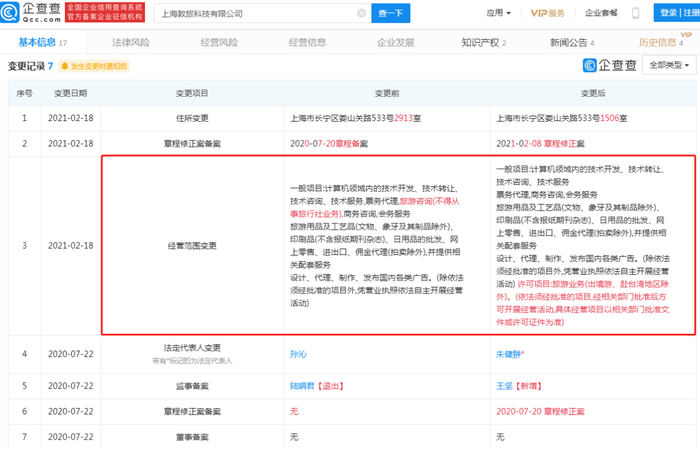700x449 pixels.
Task: Click the 序号 column header
Action: [x=24, y=93]
